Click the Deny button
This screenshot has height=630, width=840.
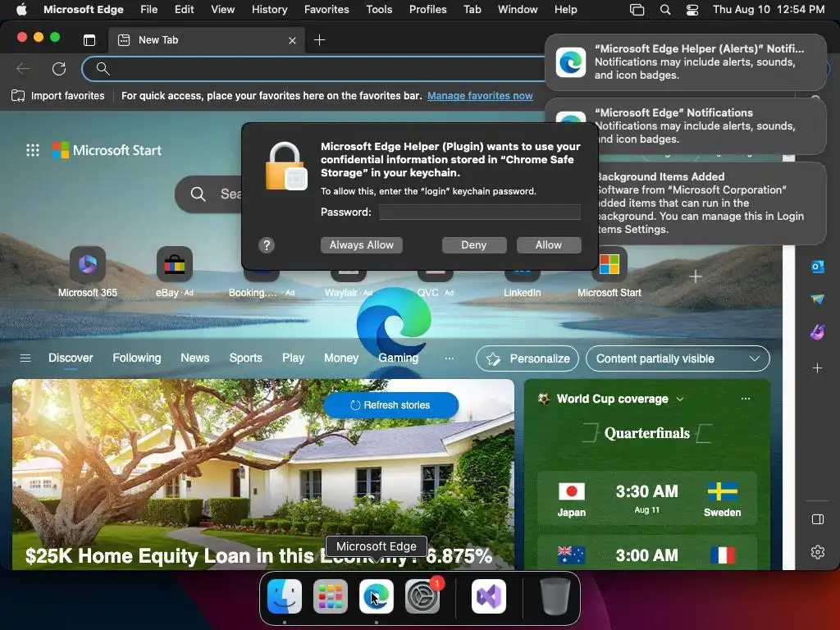[x=473, y=244]
